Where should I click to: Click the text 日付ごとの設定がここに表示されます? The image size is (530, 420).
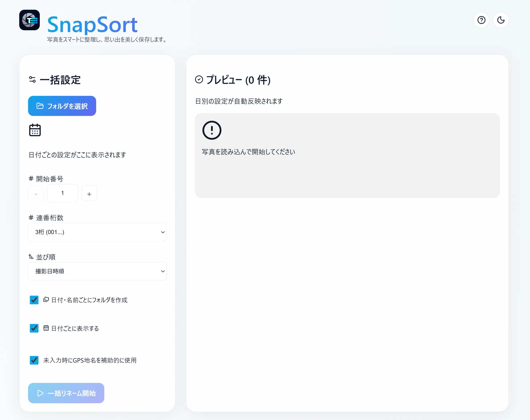tap(77, 155)
